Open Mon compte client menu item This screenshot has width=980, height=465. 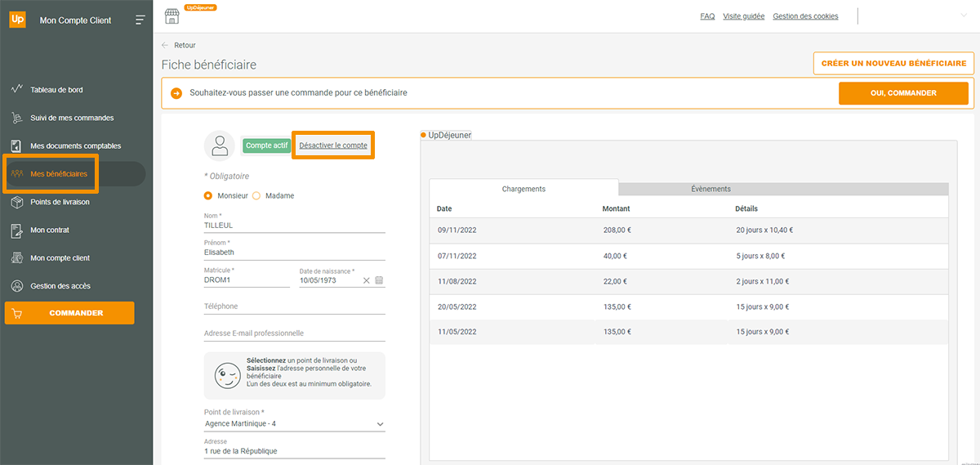point(60,258)
